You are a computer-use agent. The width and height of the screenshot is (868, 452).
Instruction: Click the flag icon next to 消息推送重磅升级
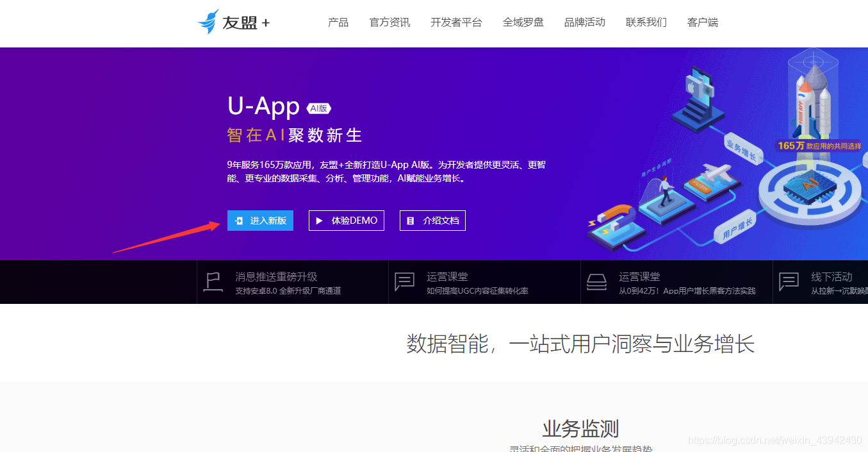pyautogui.click(x=213, y=282)
